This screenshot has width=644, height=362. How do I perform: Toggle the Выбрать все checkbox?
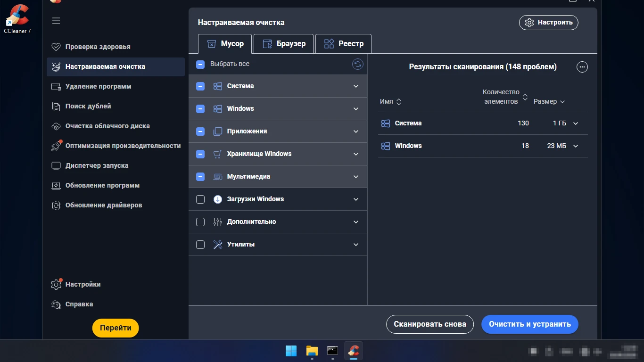200,64
